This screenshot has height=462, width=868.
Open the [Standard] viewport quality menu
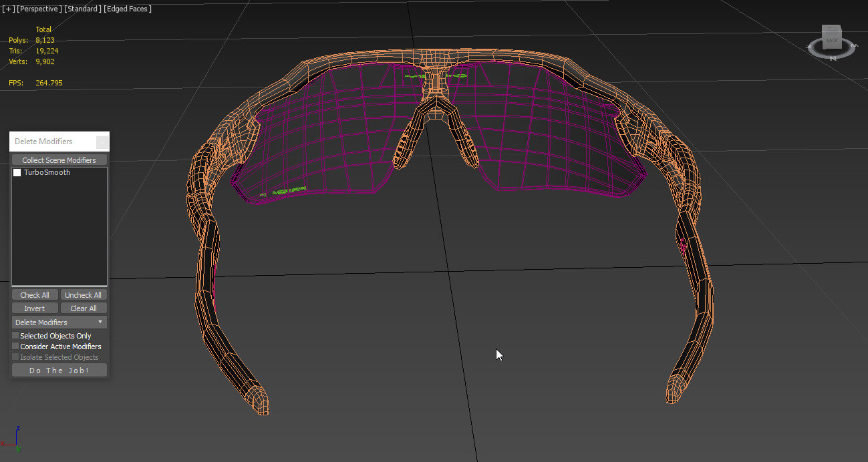pos(82,9)
